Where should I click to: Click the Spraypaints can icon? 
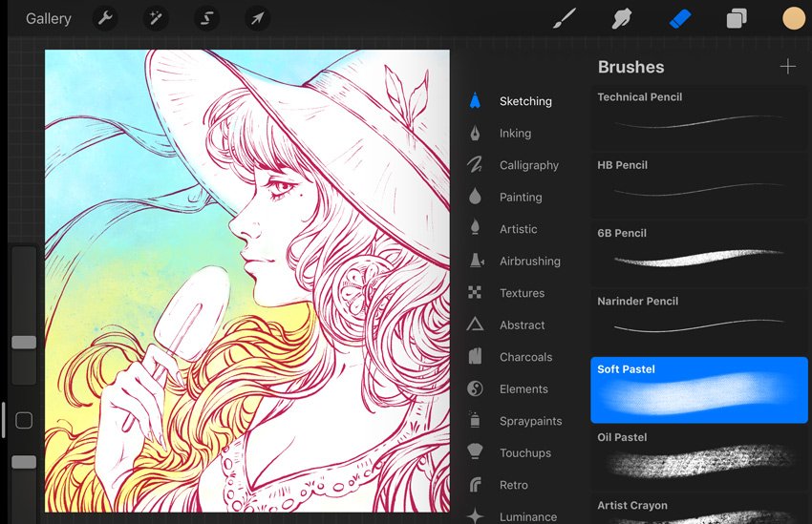(x=475, y=420)
